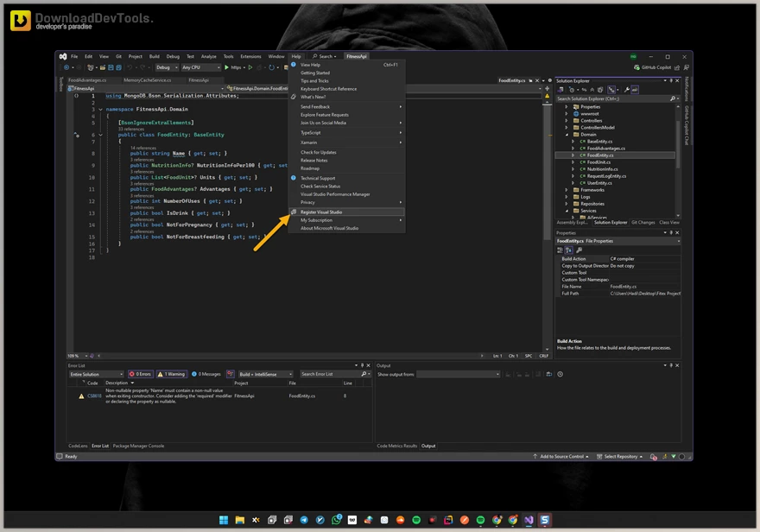Open the Select Repository dropdown
Image resolution: width=760 pixels, height=532 pixels.
pyautogui.click(x=622, y=455)
